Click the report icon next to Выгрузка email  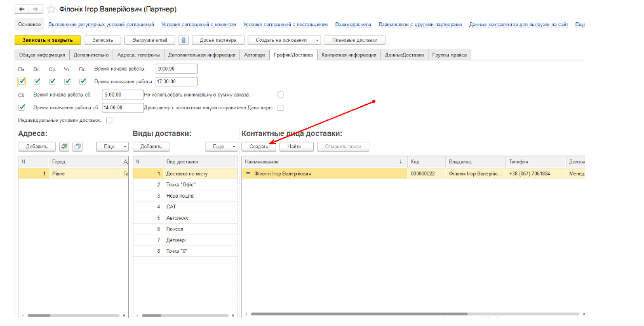click(184, 40)
